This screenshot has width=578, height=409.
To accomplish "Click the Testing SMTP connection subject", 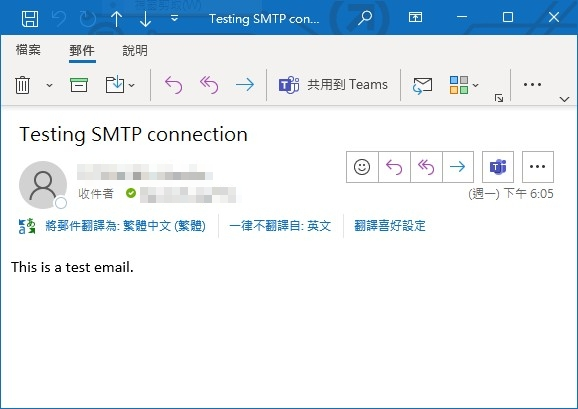I will 133,134.
